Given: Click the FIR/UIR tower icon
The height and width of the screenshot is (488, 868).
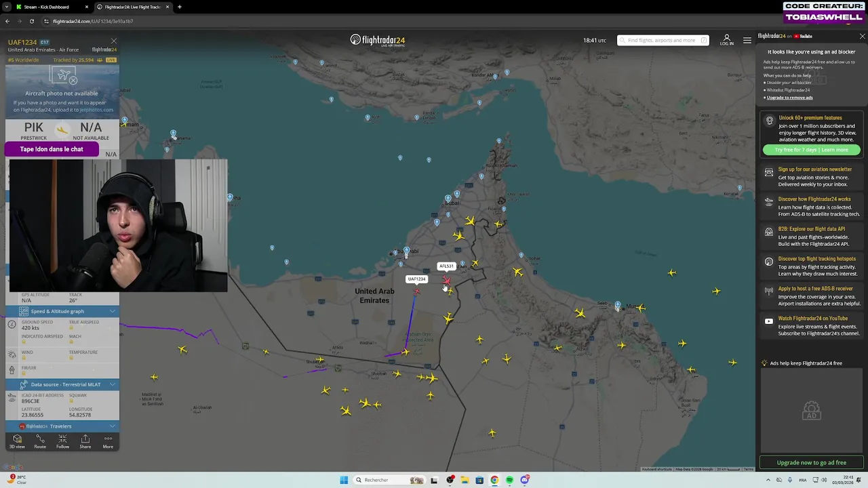Looking at the screenshot, I should click(x=12, y=369).
